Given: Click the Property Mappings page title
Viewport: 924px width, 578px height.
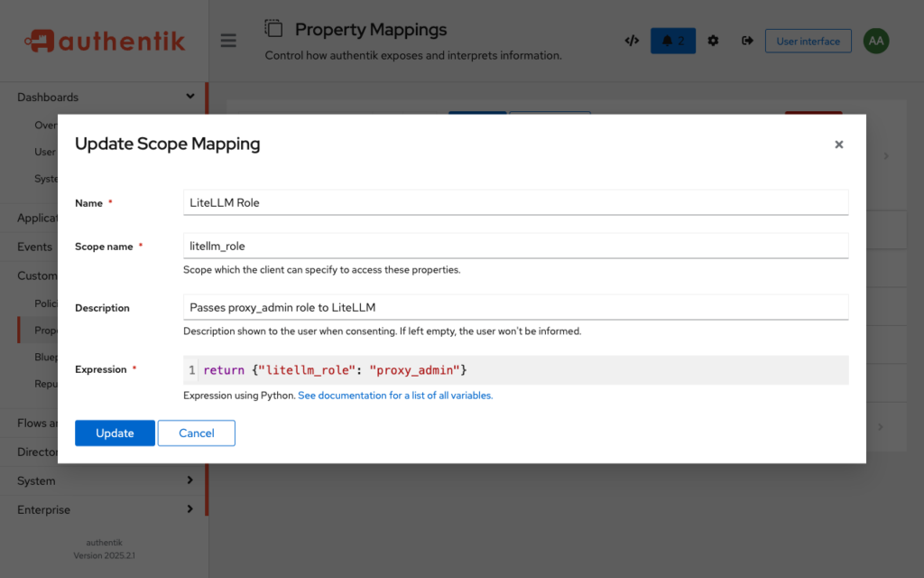Looking at the screenshot, I should [371, 30].
